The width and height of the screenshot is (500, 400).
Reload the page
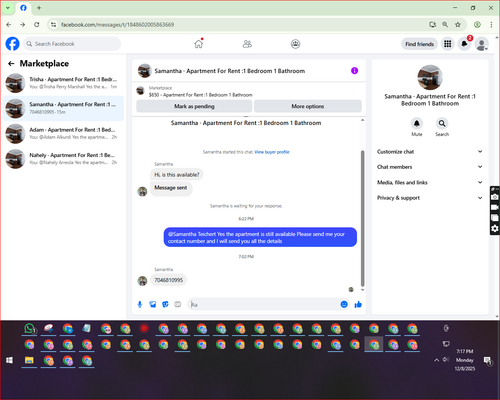pos(37,25)
